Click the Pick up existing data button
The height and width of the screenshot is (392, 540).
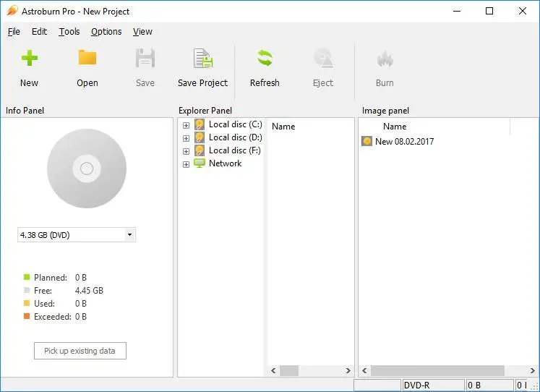[x=80, y=351]
